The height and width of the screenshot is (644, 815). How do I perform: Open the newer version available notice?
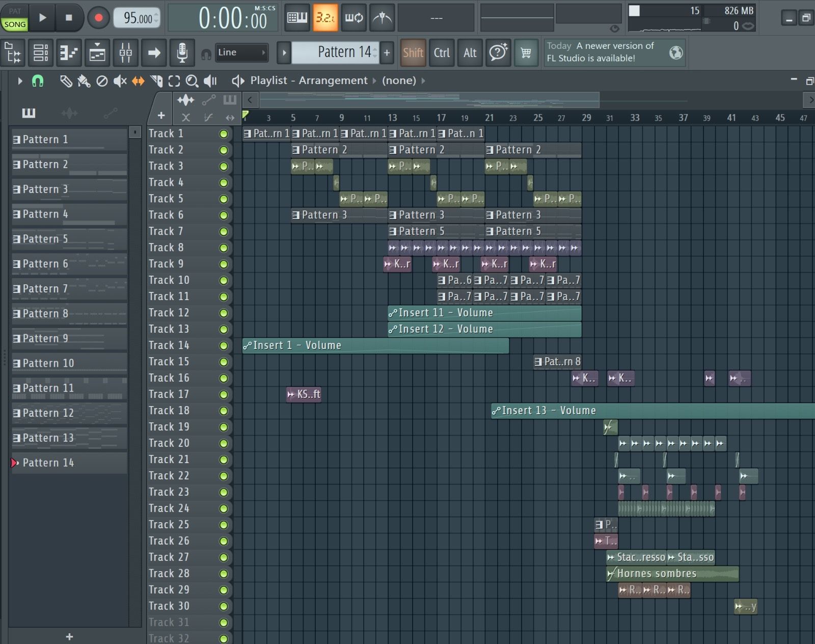(614, 52)
